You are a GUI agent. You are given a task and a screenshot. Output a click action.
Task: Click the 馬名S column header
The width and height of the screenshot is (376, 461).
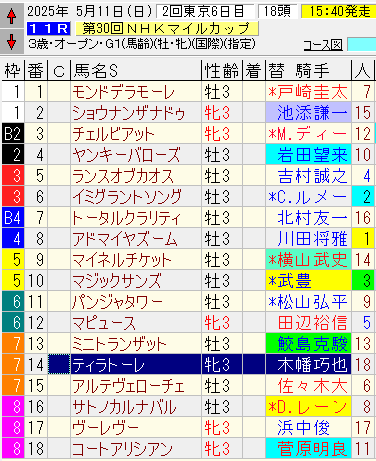coord(136,71)
